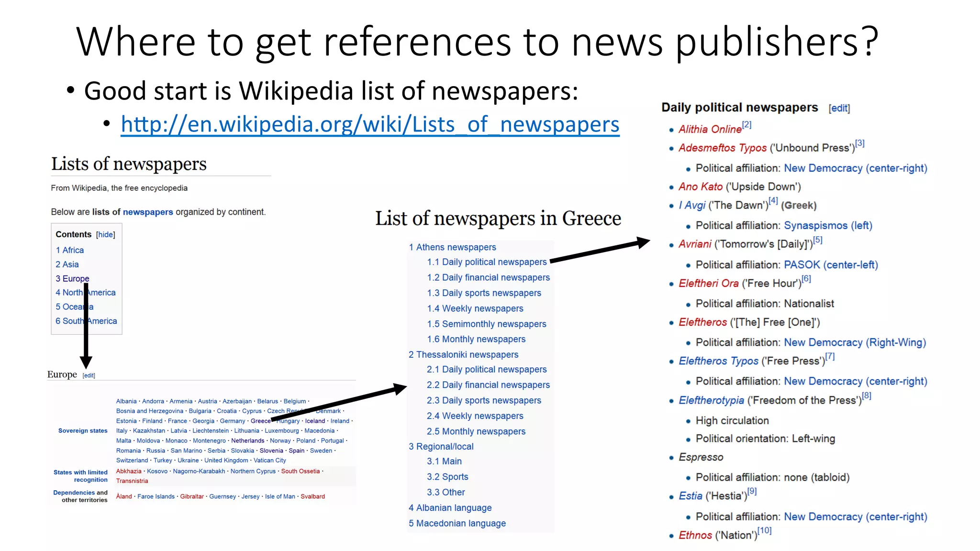Open Eleftheros Typos newspaper link
This screenshot has width=980, height=551.
(x=718, y=361)
